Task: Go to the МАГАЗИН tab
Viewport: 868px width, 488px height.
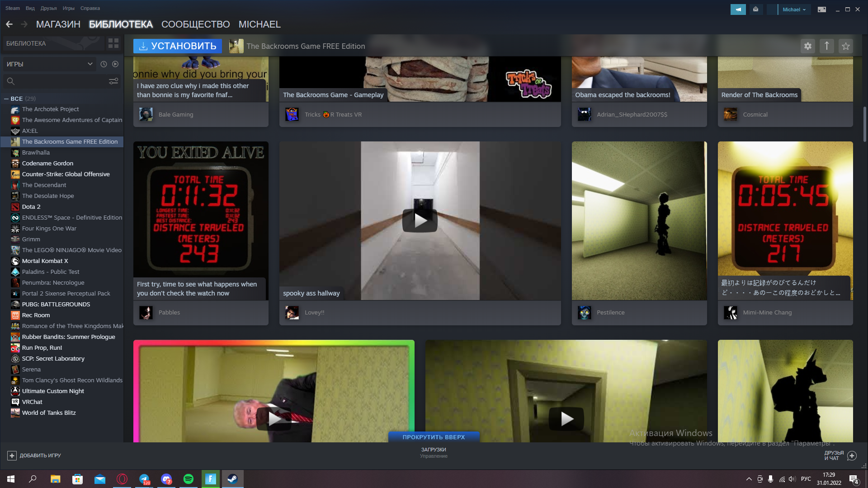Action: pyautogui.click(x=58, y=24)
